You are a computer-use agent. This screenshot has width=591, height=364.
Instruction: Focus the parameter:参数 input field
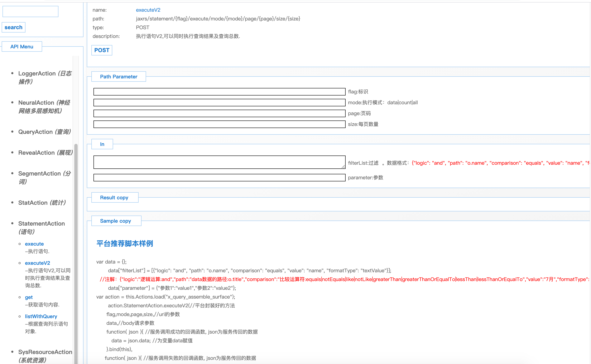click(219, 178)
